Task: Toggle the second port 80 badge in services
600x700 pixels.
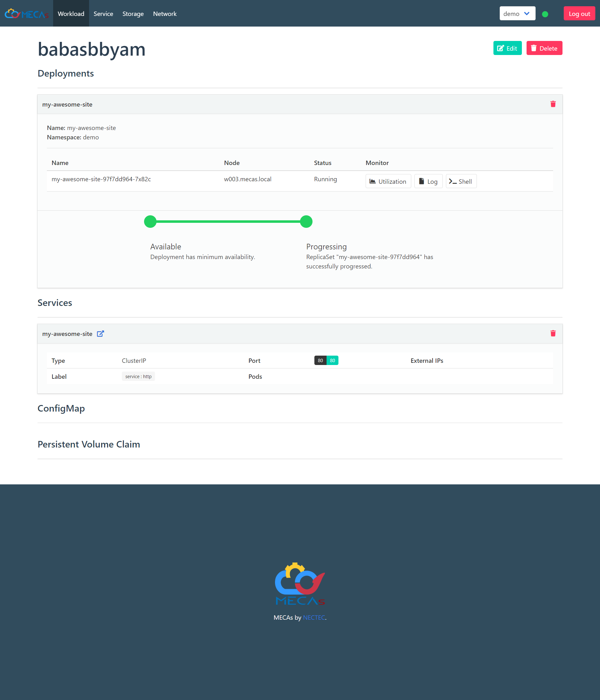Action: pos(332,360)
